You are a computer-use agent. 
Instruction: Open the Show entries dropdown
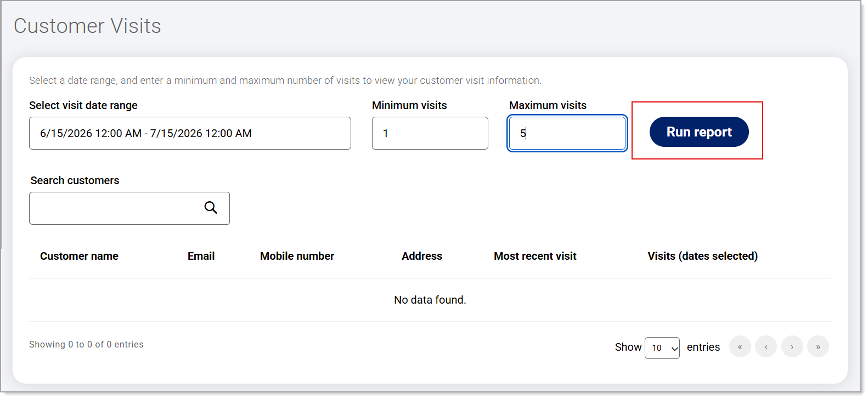click(x=662, y=348)
